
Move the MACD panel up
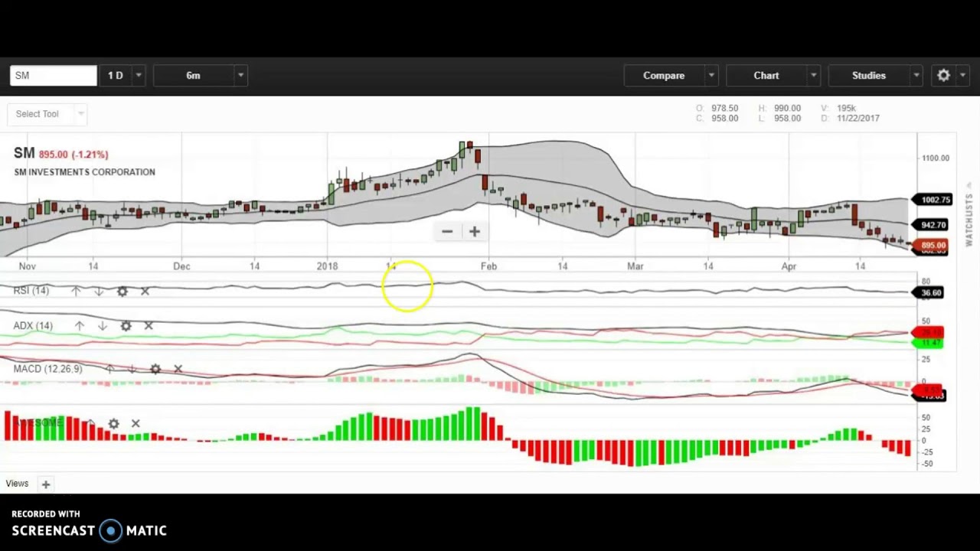pos(109,369)
